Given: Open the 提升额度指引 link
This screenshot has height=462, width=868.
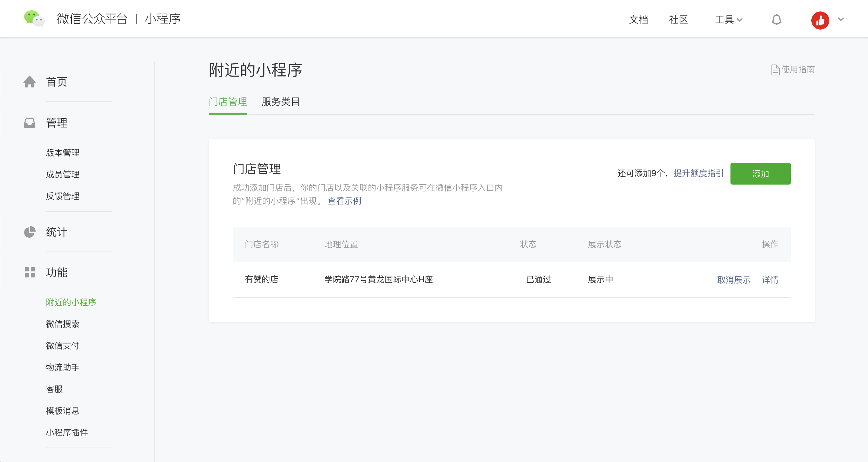Looking at the screenshot, I should pyautogui.click(x=698, y=173).
